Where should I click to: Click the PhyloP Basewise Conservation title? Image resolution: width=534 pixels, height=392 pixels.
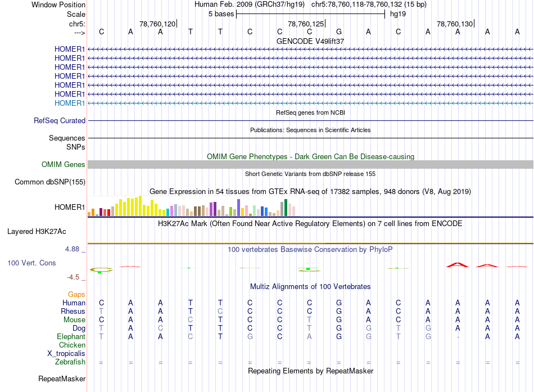coord(310,250)
